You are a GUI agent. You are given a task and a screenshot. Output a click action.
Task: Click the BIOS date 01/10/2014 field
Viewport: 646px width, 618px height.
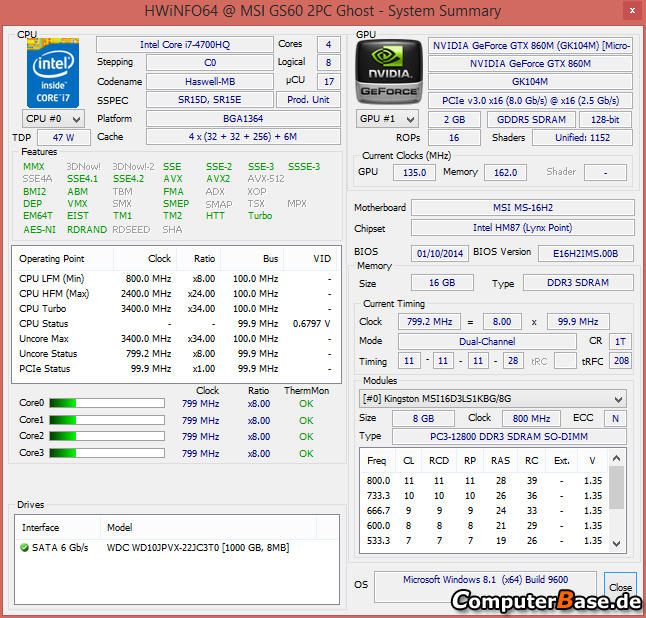[x=440, y=253]
